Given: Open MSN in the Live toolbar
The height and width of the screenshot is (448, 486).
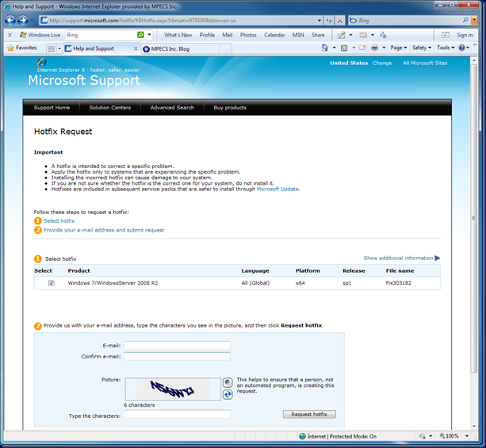Looking at the screenshot, I should pyautogui.click(x=298, y=35).
